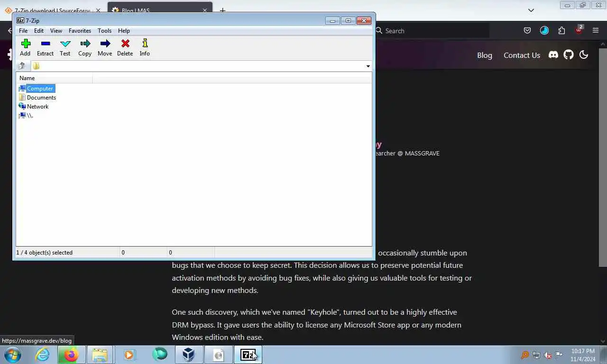Click the 7-Zip taskbar icon
This screenshot has width=607, height=364.
pos(248,355)
